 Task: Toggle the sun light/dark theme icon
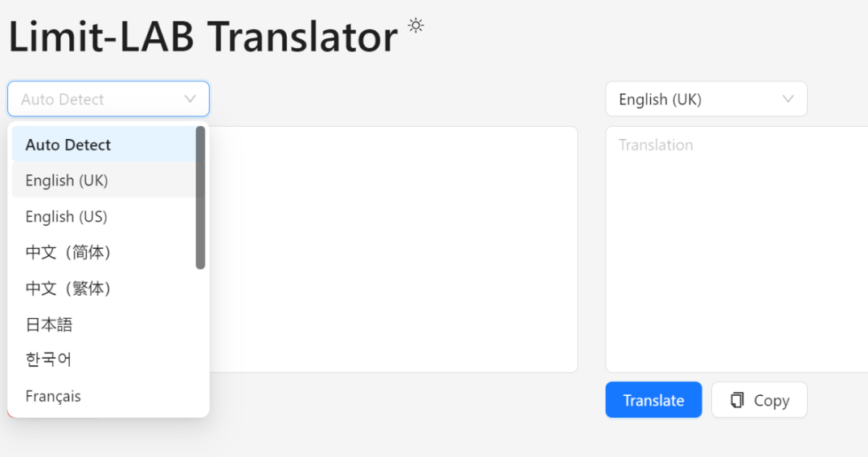pyautogui.click(x=416, y=25)
